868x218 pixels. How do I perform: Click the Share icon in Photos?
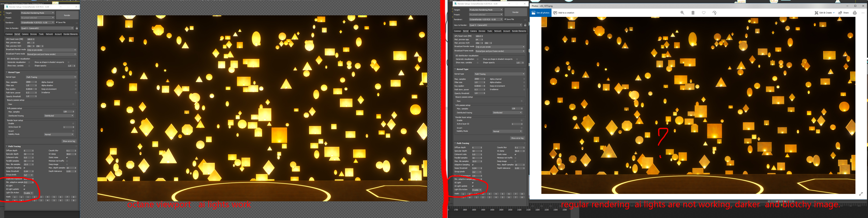(x=843, y=13)
